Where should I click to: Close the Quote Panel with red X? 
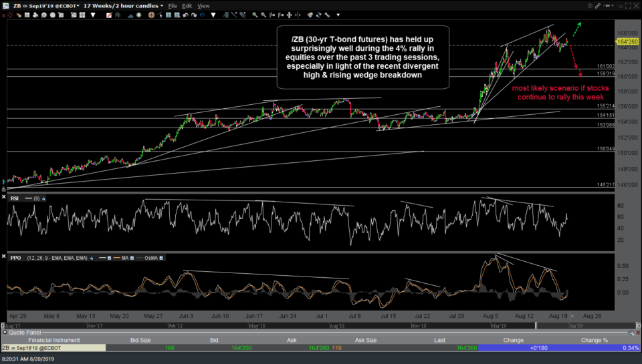click(638, 333)
